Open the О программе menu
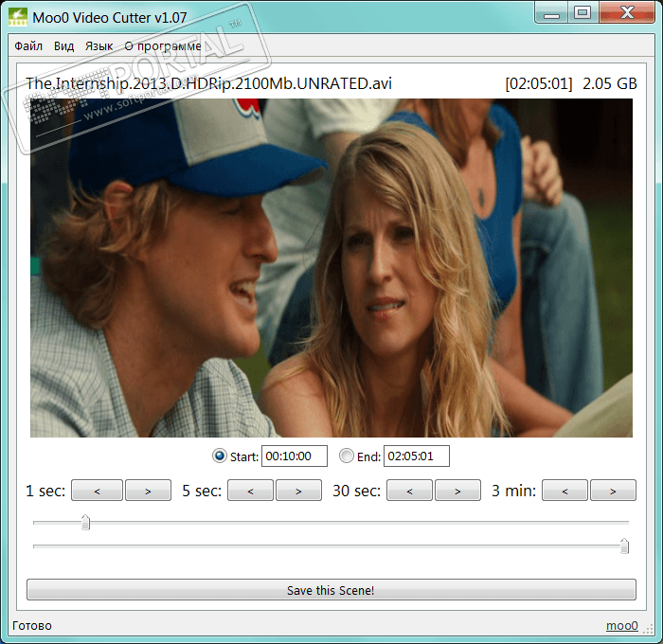The height and width of the screenshot is (644, 663). [163, 45]
